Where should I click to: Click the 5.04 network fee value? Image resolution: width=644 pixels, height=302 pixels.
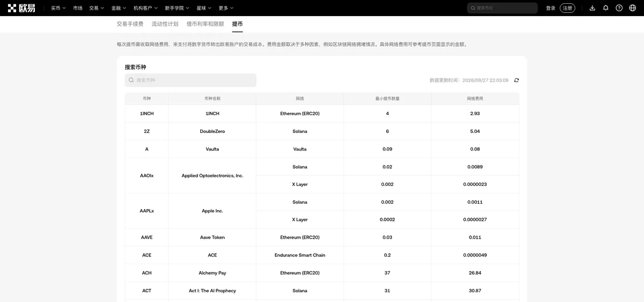coord(475,131)
